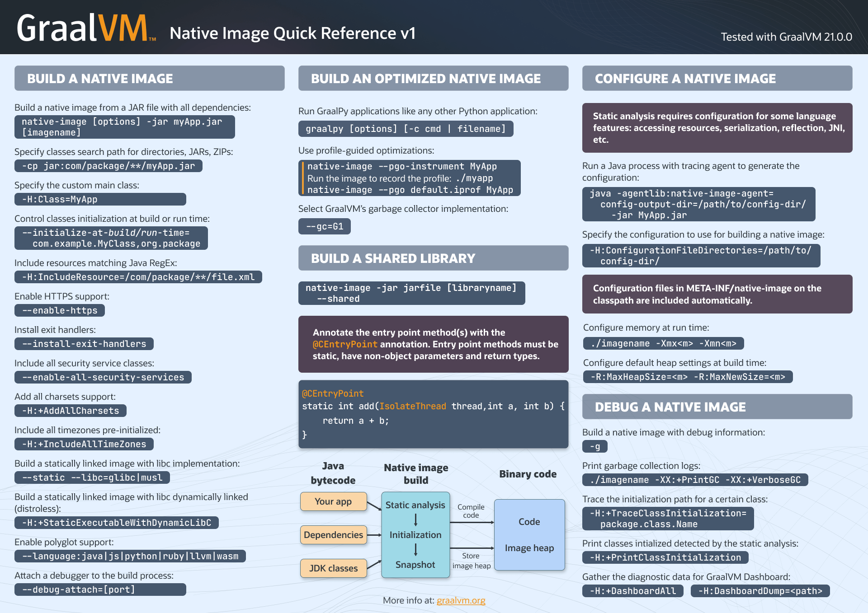
Task: Click the '-H:IncludeResource=' code snippet
Action: click(x=138, y=277)
